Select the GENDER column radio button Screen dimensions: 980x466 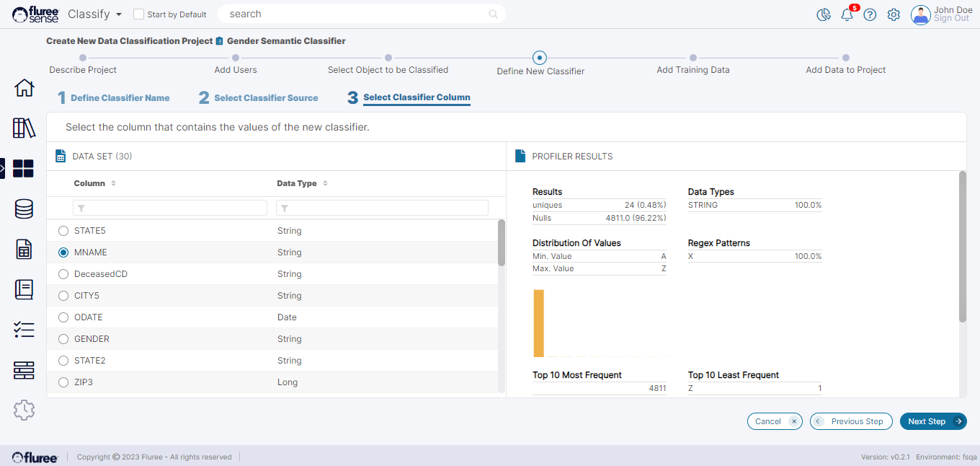(63, 339)
